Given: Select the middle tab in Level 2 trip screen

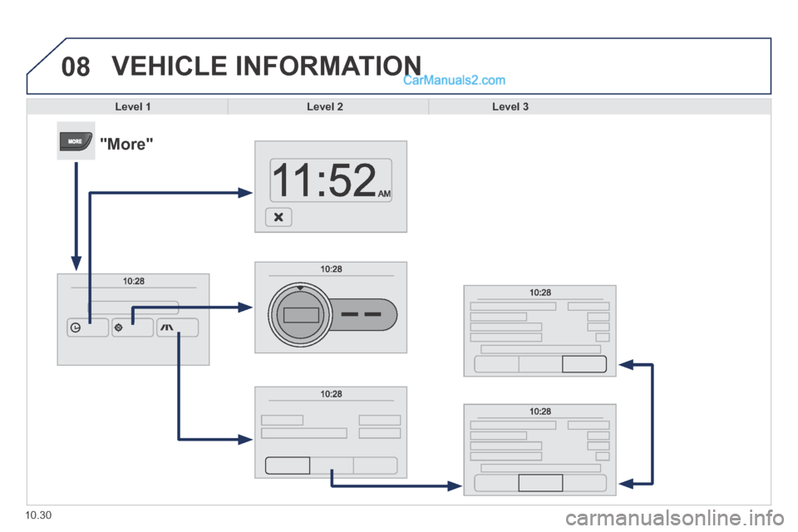Looking at the screenshot, I should click(x=331, y=465).
